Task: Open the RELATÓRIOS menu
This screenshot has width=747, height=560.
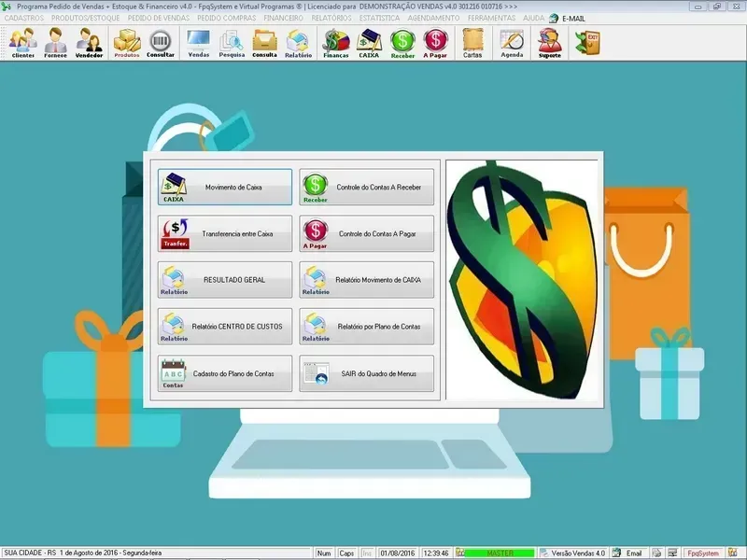Action: [331, 18]
